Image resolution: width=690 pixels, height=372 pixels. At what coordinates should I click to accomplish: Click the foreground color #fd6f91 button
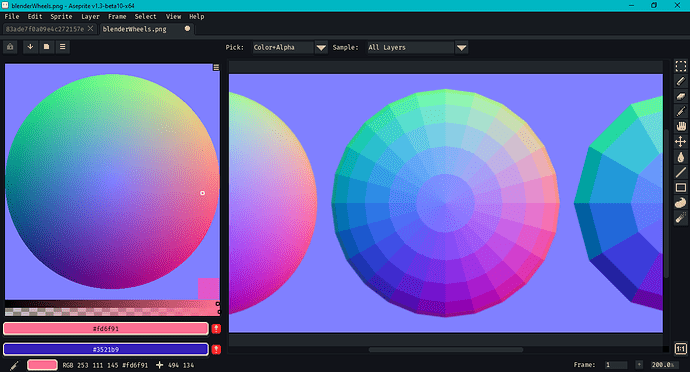106,328
